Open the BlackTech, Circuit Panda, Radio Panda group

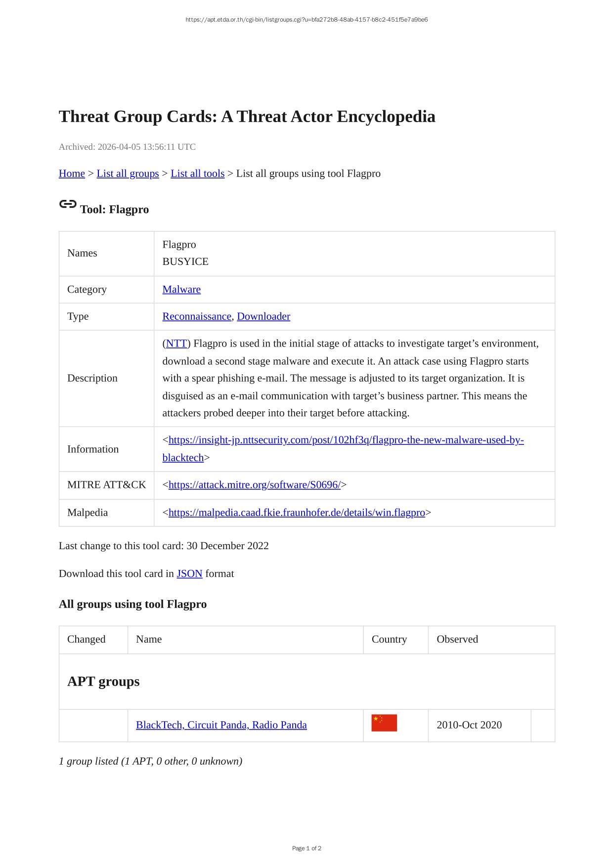click(x=221, y=725)
